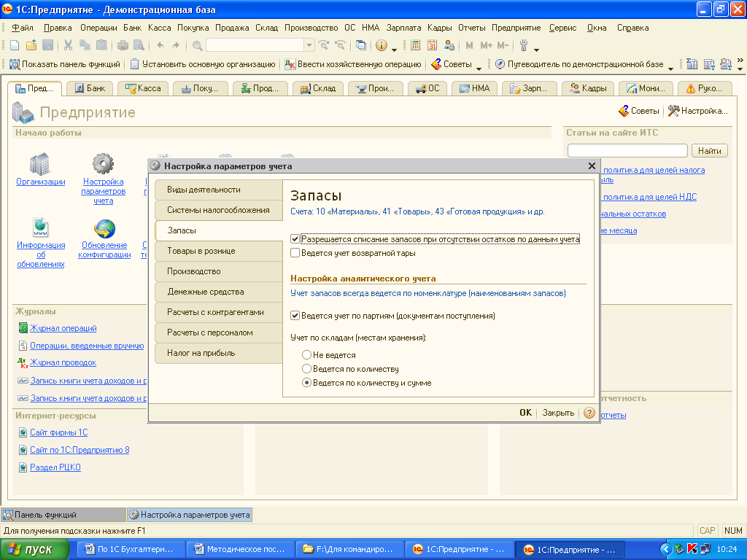Click the Информация об обновлениях icon

pyautogui.click(x=41, y=227)
